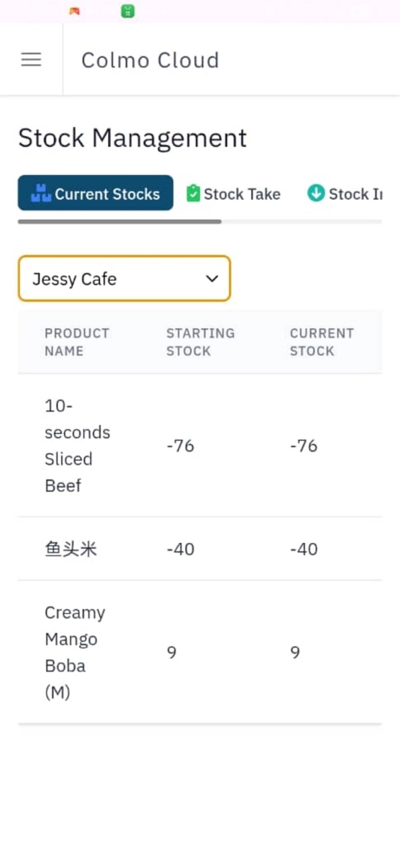Screen dimensions: 400x868
Task: Click the Stock Management page heading
Action: tap(133, 138)
